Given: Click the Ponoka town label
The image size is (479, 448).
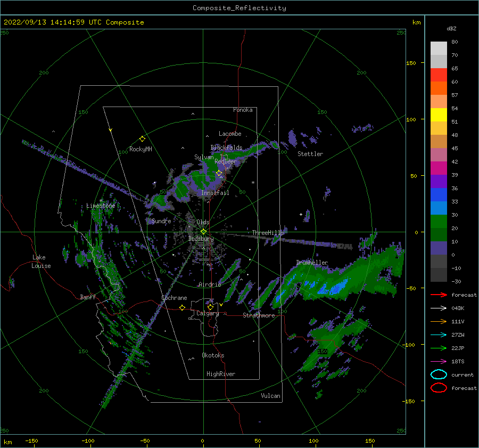Looking at the screenshot, I should (243, 110).
